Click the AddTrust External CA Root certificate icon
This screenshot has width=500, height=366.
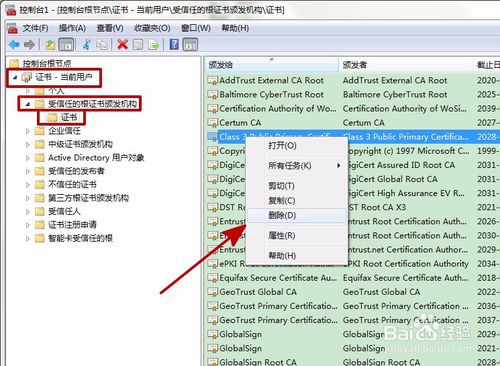(213, 81)
